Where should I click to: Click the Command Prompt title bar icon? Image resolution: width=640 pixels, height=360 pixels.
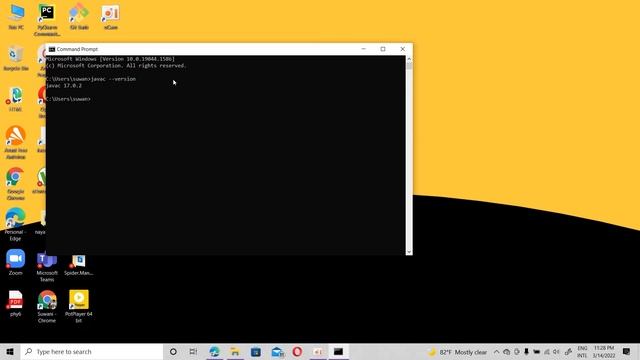[52, 49]
